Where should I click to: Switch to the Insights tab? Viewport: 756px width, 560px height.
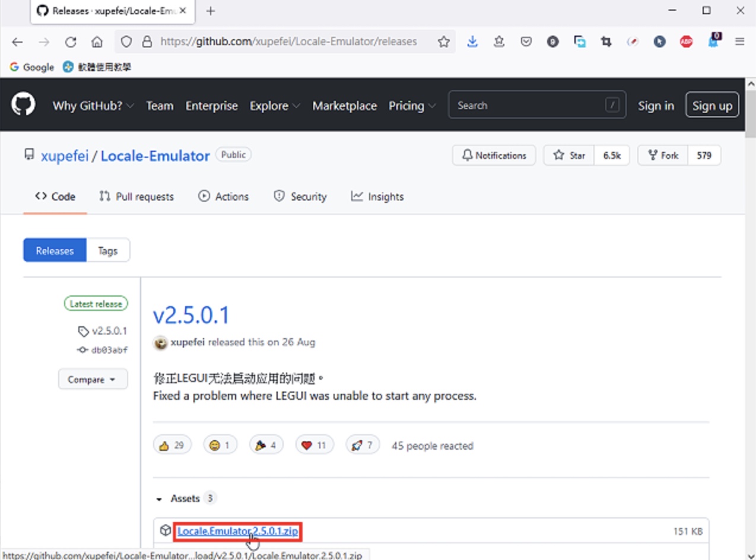pos(377,196)
